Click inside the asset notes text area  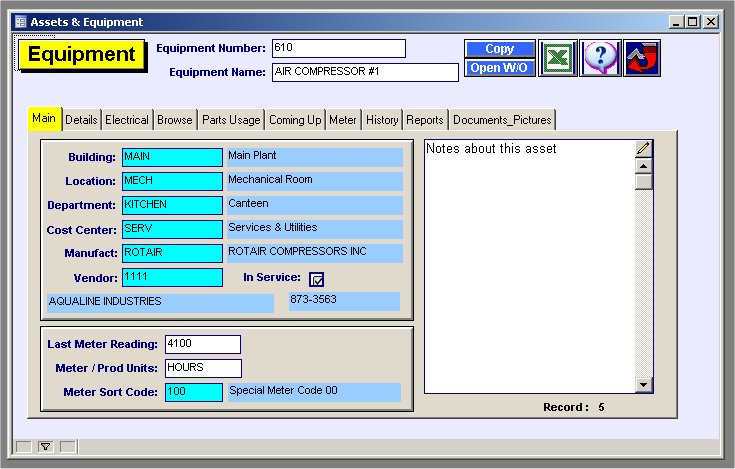pos(530,266)
